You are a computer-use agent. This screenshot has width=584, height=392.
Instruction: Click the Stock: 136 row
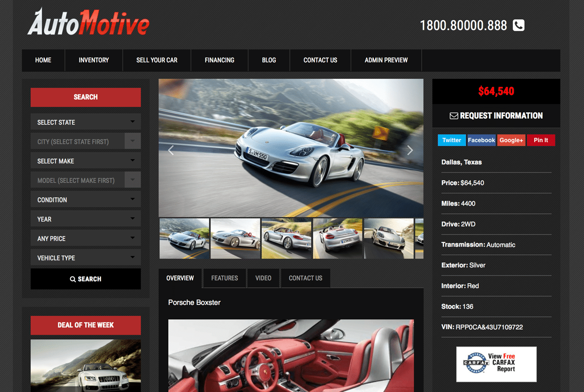497,306
